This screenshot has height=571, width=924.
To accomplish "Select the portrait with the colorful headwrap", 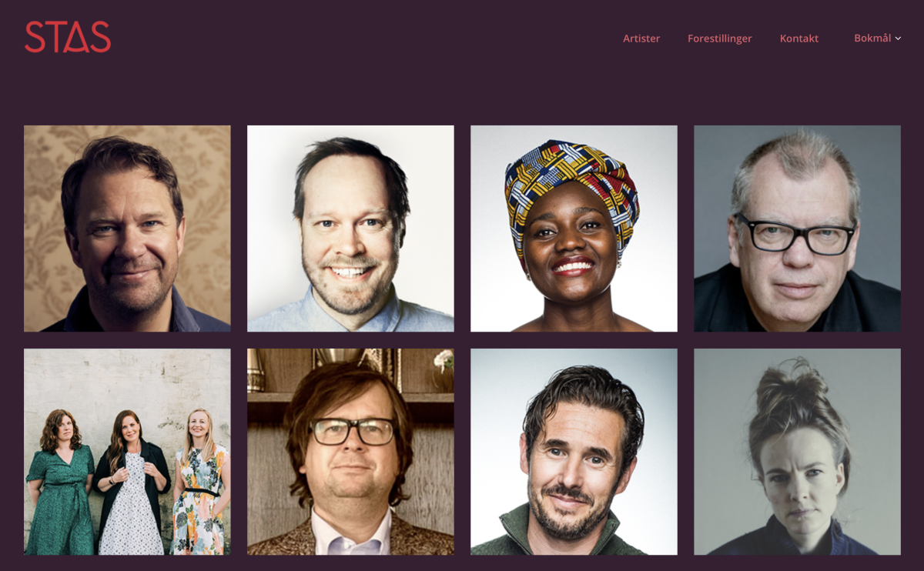I will [x=574, y=229].
